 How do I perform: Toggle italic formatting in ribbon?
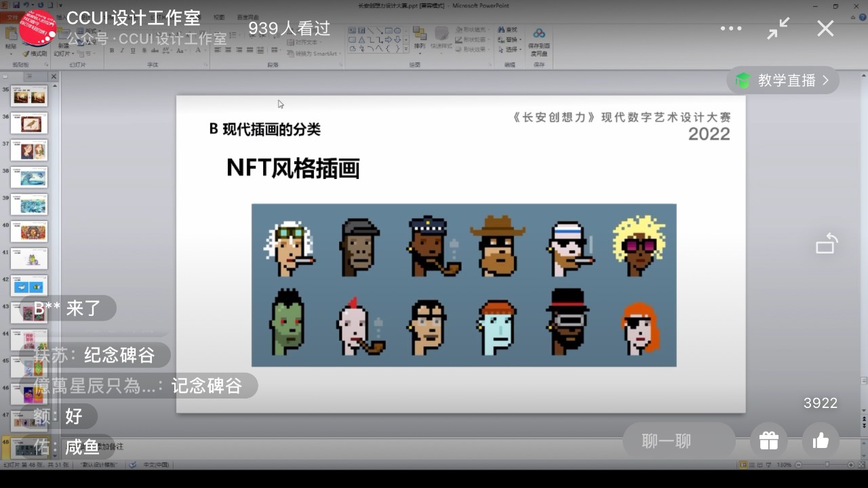121,51
